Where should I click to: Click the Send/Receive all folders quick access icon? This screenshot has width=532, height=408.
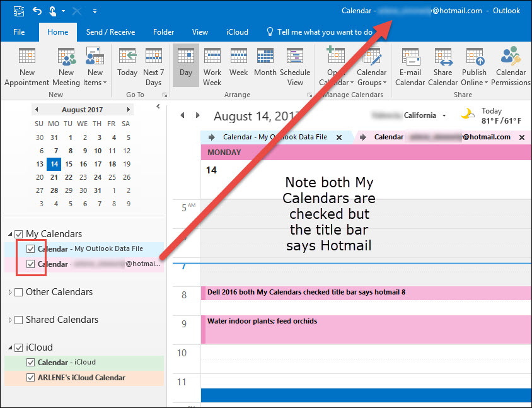[x=19, y=11]
